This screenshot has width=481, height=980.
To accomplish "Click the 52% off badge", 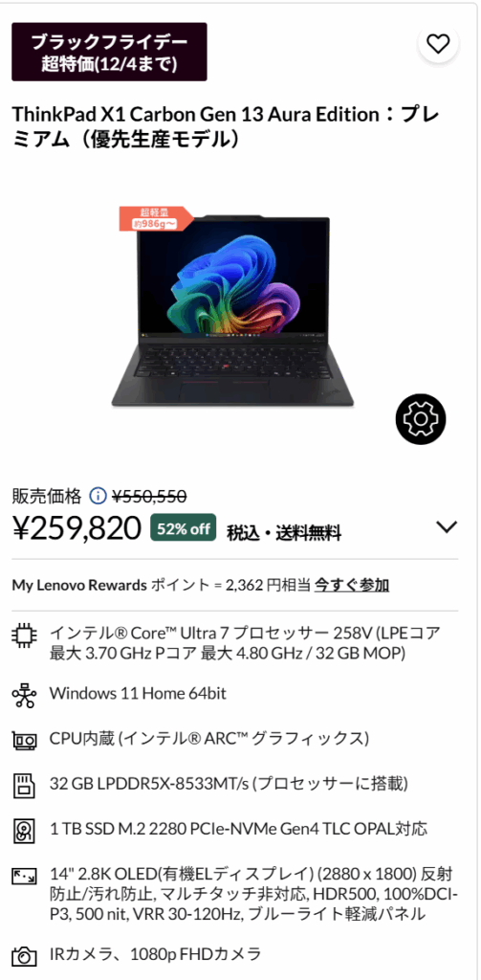I will 183,528.
